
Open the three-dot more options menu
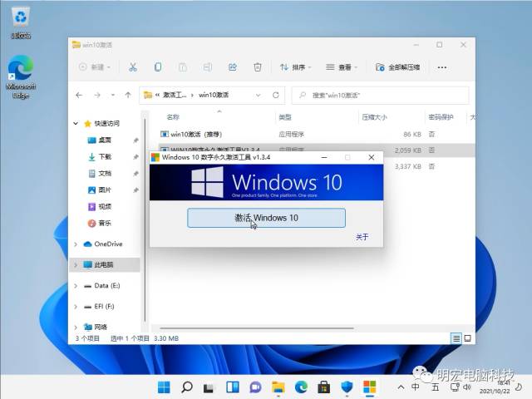tap(441, 67)
